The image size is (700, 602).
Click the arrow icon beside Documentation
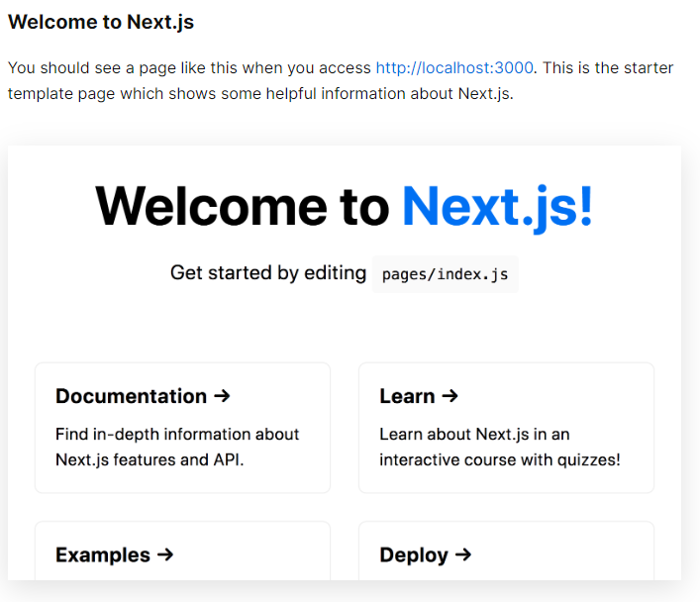(222, 396)
